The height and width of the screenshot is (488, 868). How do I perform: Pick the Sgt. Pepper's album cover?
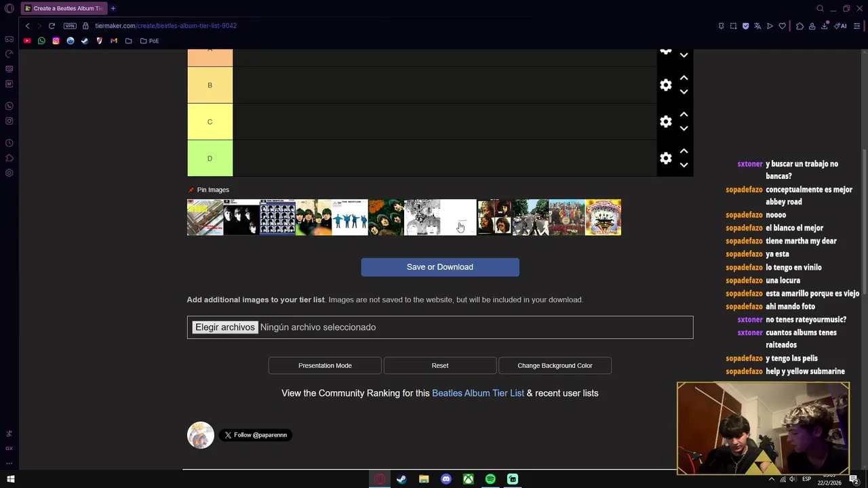point(567,217)
